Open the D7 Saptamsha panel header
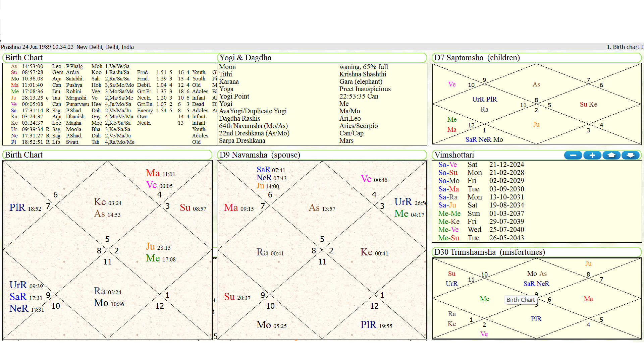This screenshot has width=644, height=362. (x=477, y=58)
